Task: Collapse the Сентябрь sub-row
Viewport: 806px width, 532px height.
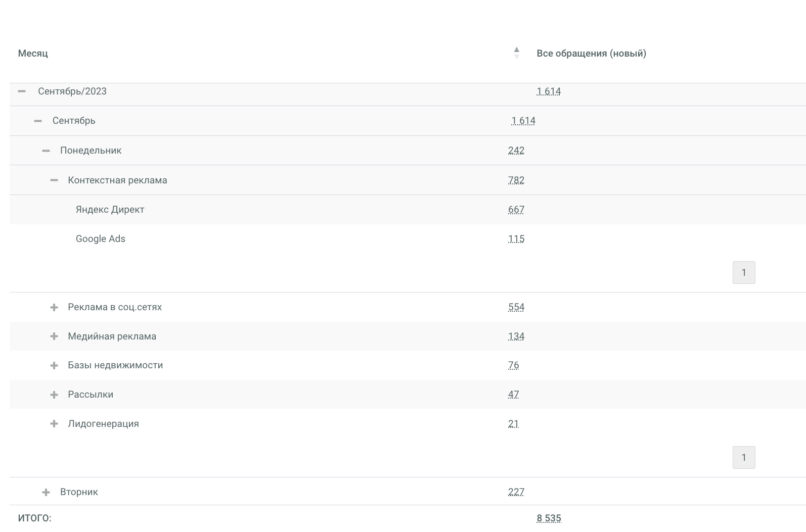Action: 38,121
